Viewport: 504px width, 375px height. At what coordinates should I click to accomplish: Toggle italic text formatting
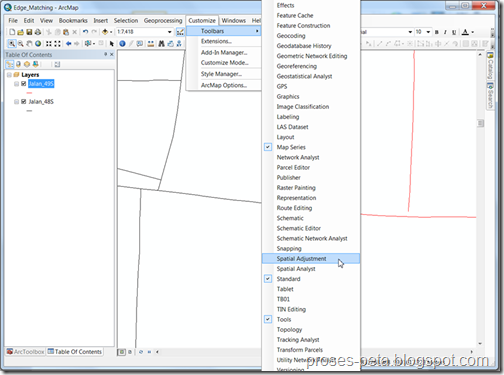445,32
